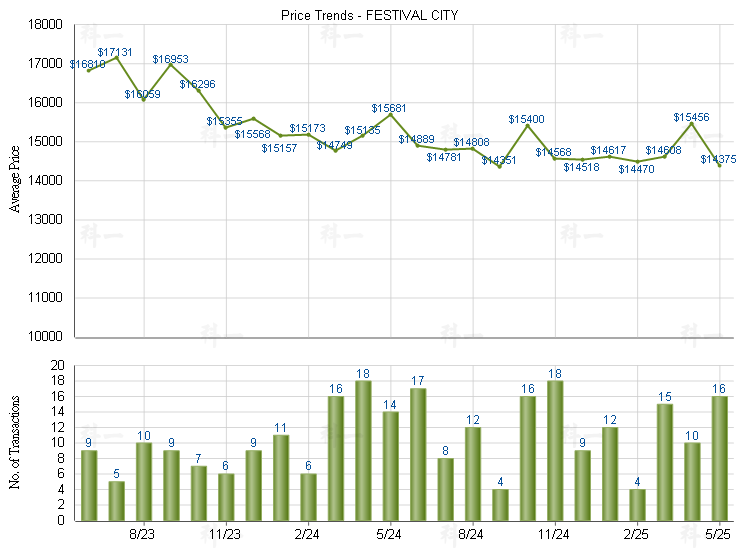Select the 5/24 x-axis date label
This screenshot has width=740, height=550.
click(389, 535)
